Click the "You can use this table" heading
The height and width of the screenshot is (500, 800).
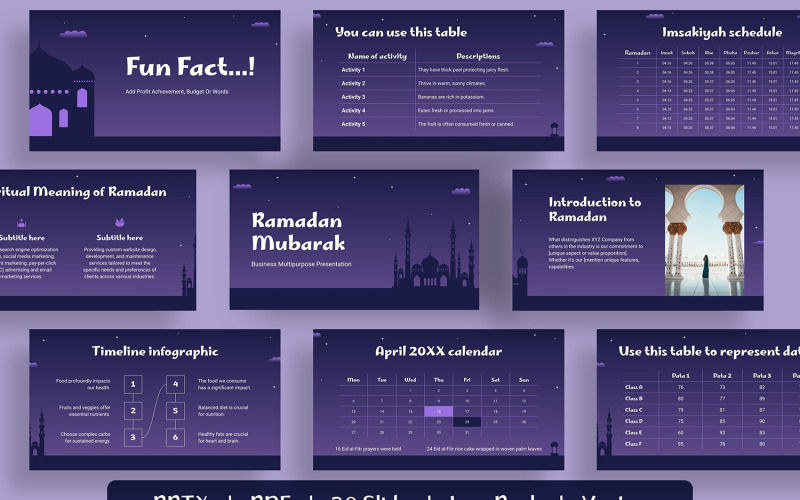[x=401, y=32]
